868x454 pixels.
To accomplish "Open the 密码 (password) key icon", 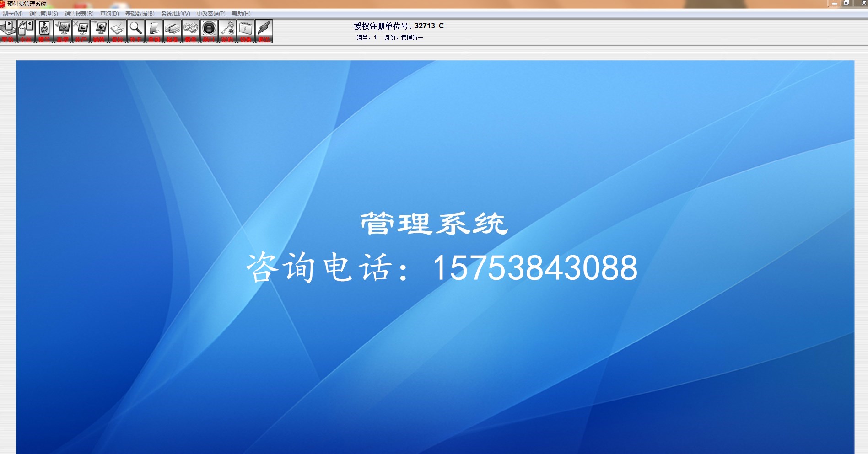I will tap(227, 30).
